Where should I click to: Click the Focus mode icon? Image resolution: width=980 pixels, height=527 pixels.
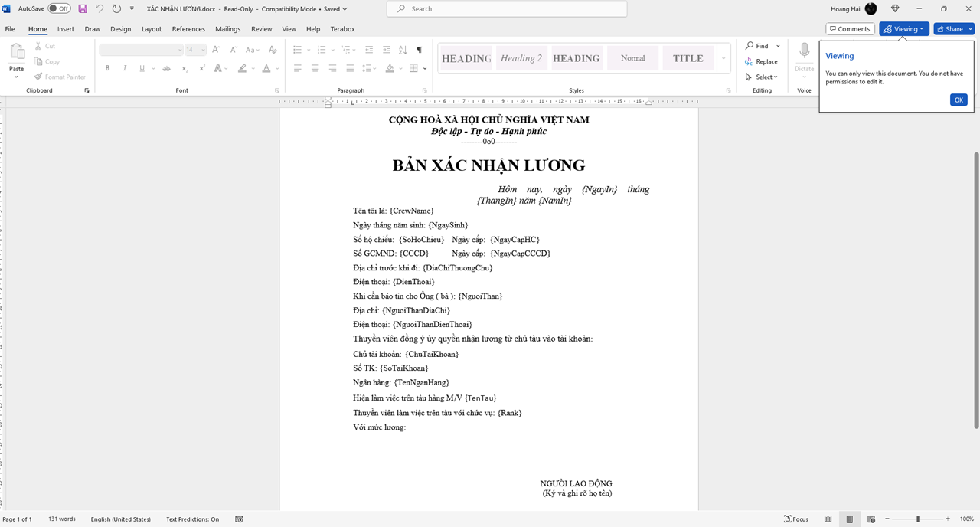(795, 519)
